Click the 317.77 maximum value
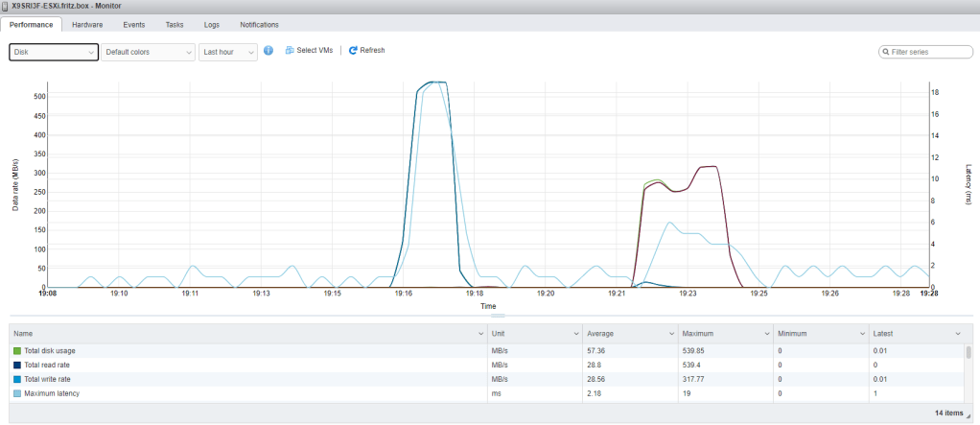The image size is (980, 425). coord(692,379)
